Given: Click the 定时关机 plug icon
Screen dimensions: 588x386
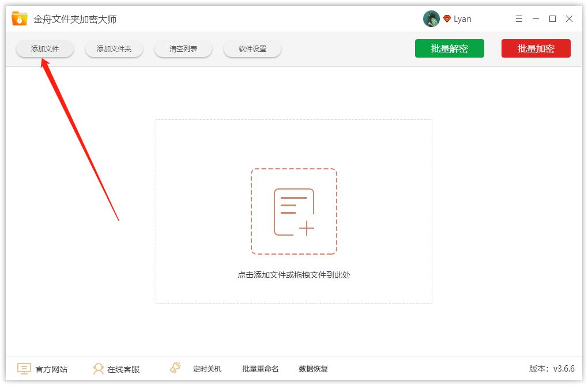Looking at the screenshot, I should click(x=174, y=368).
